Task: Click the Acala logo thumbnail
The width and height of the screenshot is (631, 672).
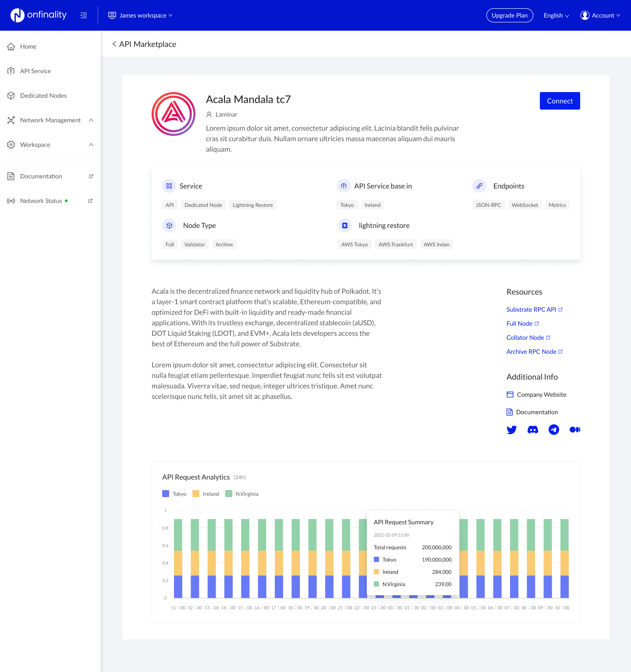Action: [174, 114]
